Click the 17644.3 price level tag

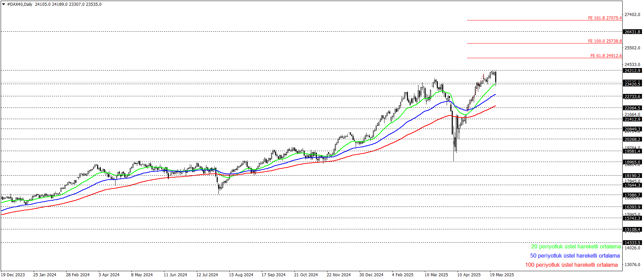(x=632, y=185)
